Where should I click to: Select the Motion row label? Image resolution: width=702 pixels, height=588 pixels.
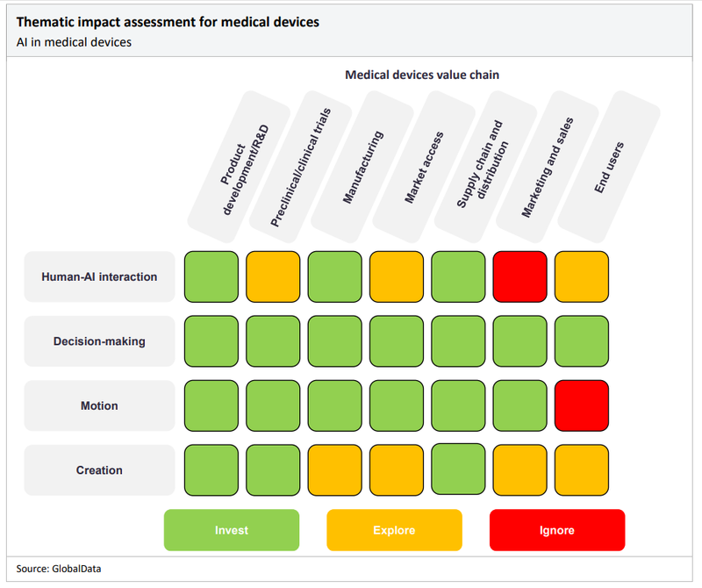pos(99,406)
